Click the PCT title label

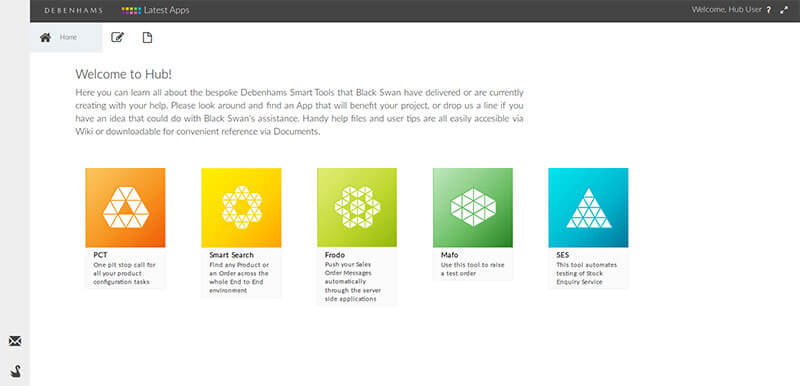tap(100, 255)
